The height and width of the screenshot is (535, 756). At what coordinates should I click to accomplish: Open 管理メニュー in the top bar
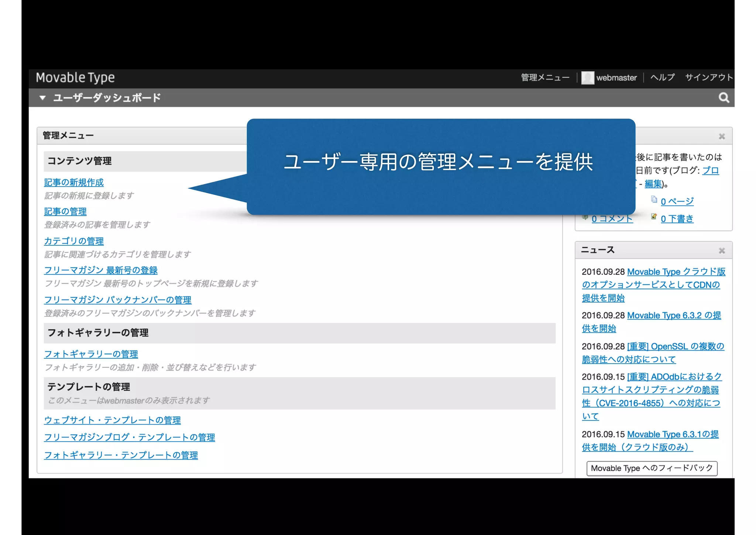[545, 78]
